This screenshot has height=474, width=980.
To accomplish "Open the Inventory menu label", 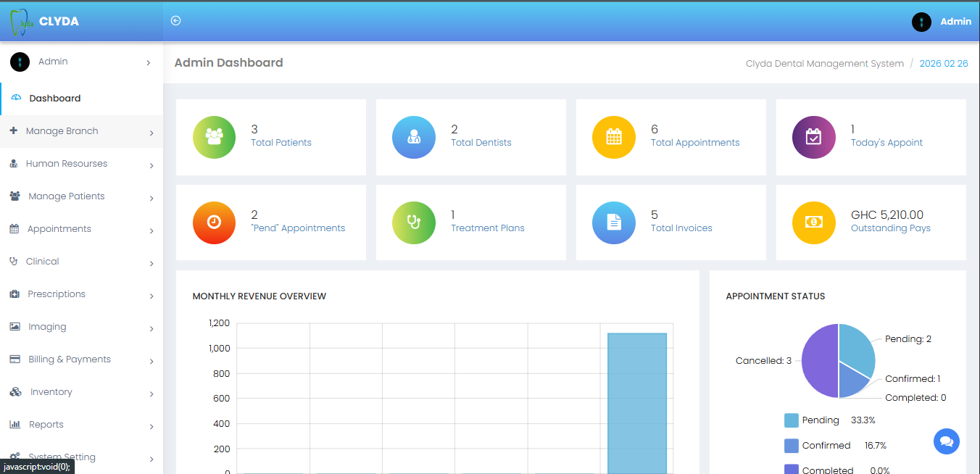I will coord(51,392).
